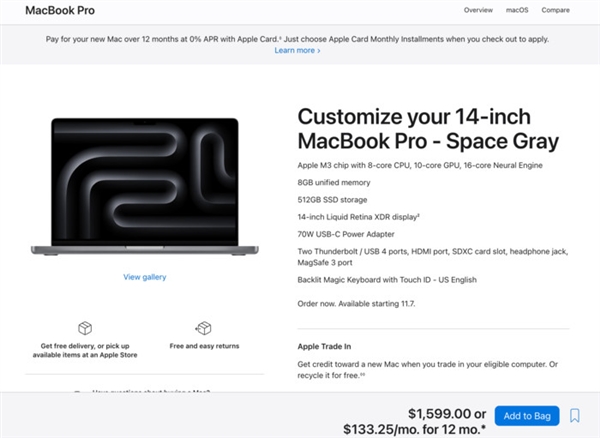Go to the macOS section

(517, 10)
